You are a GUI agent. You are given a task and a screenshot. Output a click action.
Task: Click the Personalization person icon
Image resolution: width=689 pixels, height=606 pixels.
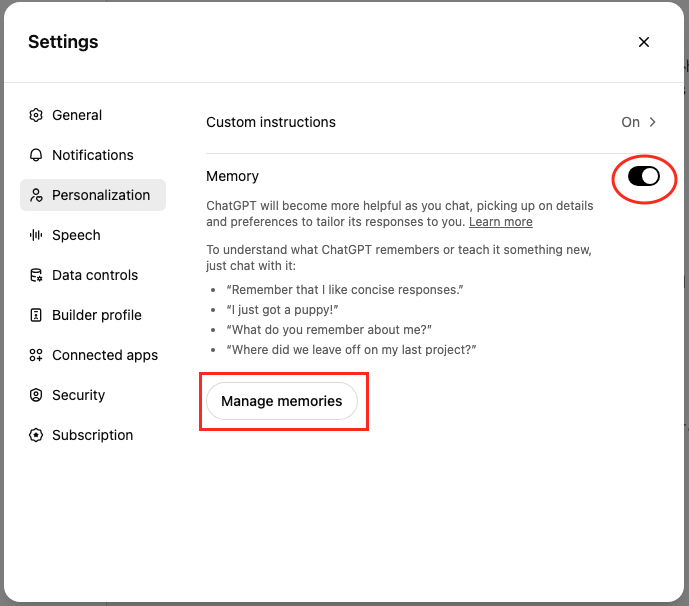36,195
